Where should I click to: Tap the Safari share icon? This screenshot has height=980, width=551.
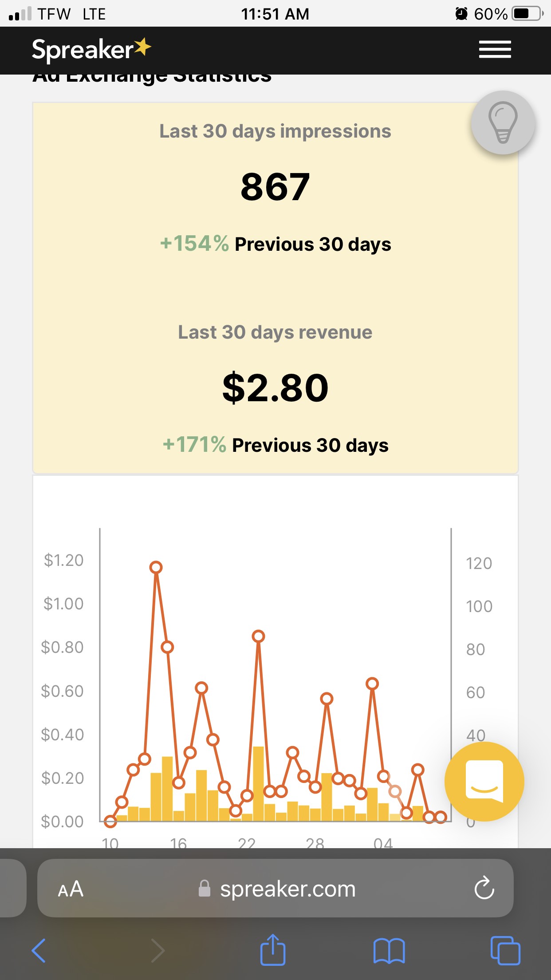coord(272,950)
